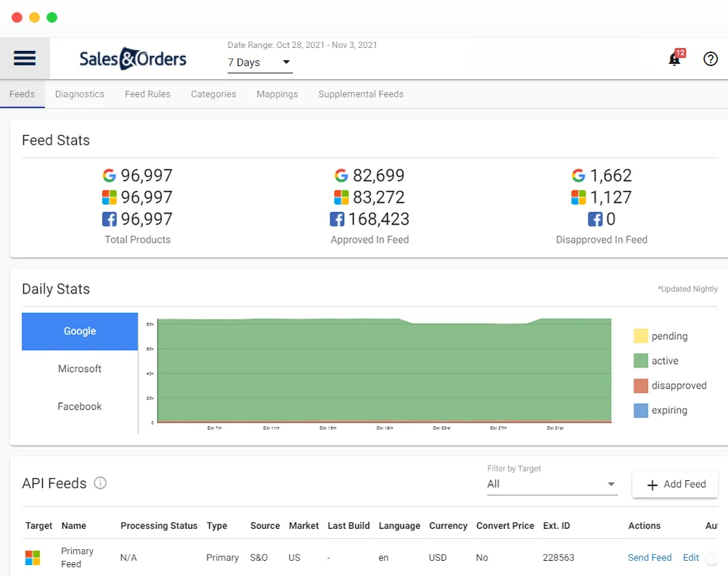Sort by Processing Status column header
Viewport: 728px width, 576px height.
point(159,525)
